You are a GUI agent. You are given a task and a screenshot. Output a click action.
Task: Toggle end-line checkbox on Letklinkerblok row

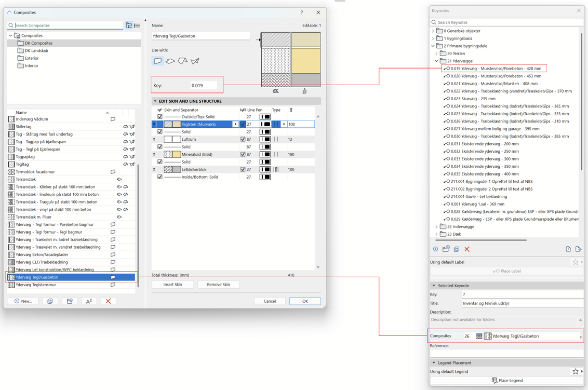tap(243, 169)
